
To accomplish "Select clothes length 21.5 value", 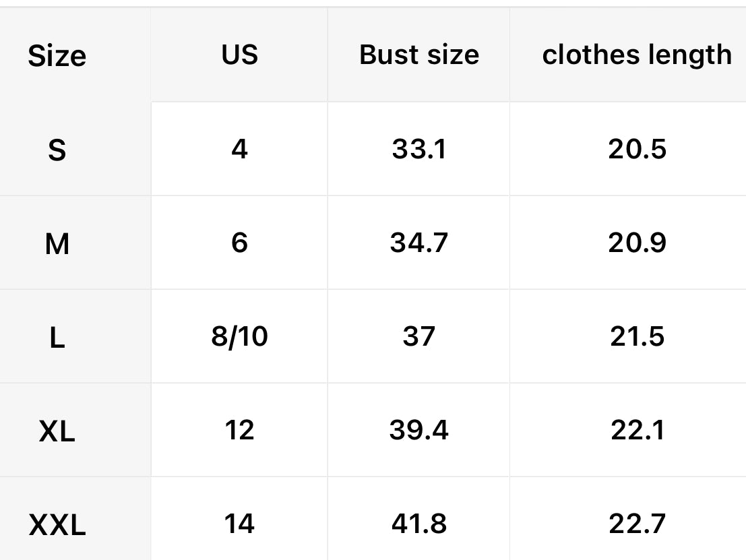I will click(x=637, y=336).
